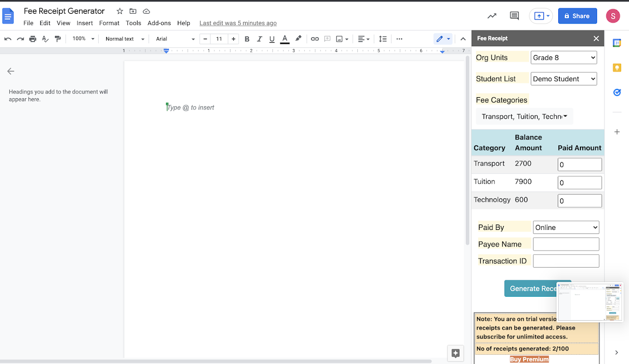Image resolution: width=629 pixels, height=364 pixels.
Task: Open Google Tasks side panel
Action: coord(617,92)
